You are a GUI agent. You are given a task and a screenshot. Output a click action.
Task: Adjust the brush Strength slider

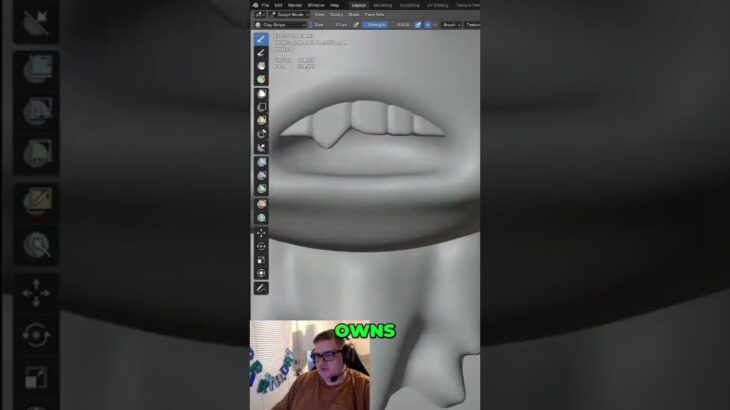tap(387, 25)
